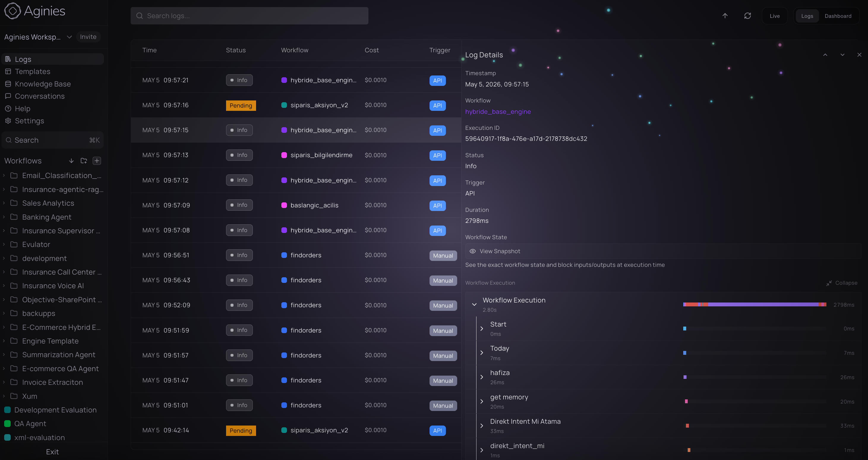Click the Manual tag on 09:56:51 row

pos(443,256)
